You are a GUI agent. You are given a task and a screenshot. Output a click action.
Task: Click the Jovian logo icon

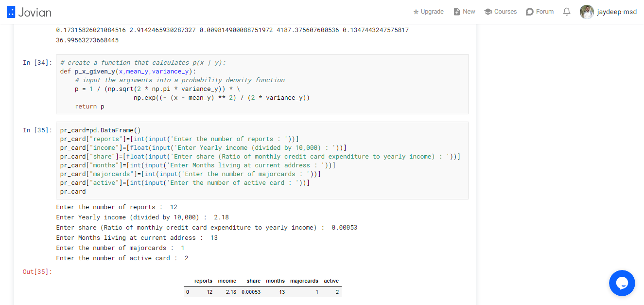click(x=11, y=12)
